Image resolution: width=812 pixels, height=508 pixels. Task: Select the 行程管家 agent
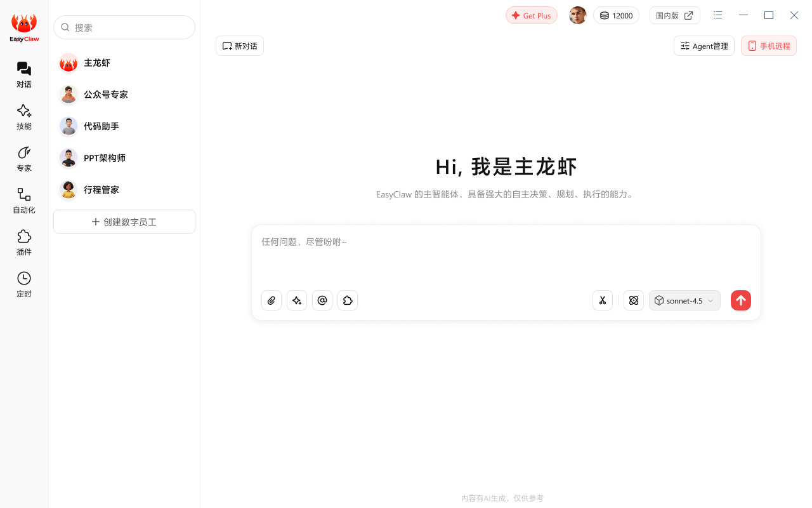coord(124,190)
